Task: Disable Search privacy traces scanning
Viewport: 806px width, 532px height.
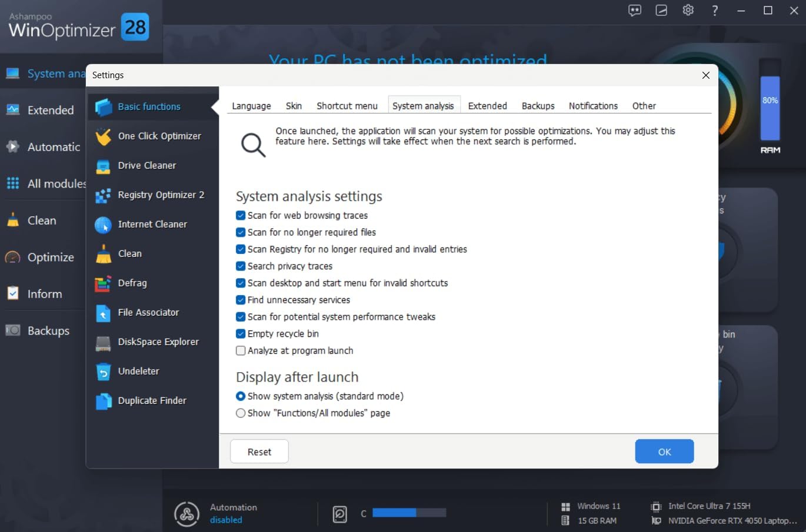Action: click(x=241, y=266)
